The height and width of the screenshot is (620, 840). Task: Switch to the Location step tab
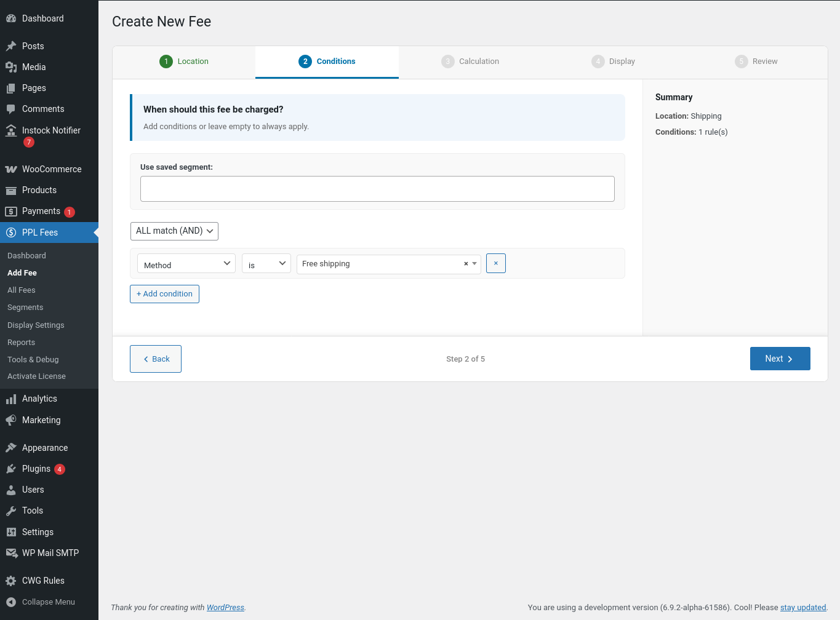tap(184, 62)
